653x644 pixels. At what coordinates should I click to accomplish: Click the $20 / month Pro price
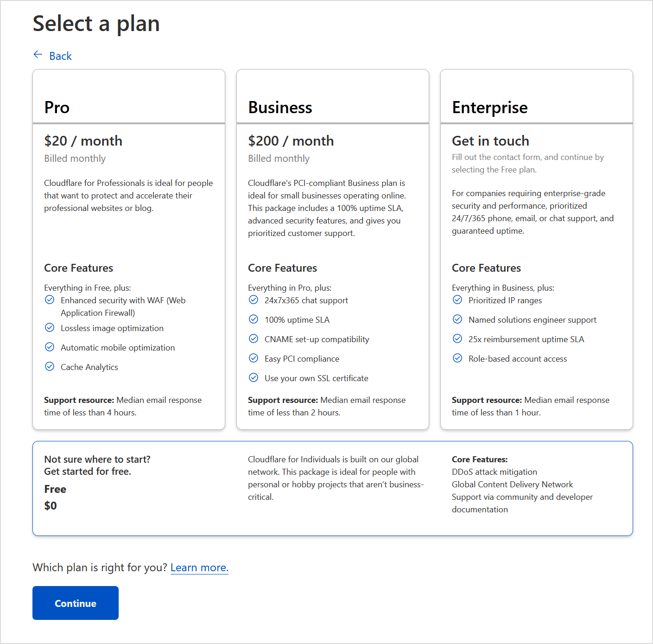(x=83, y=141)
